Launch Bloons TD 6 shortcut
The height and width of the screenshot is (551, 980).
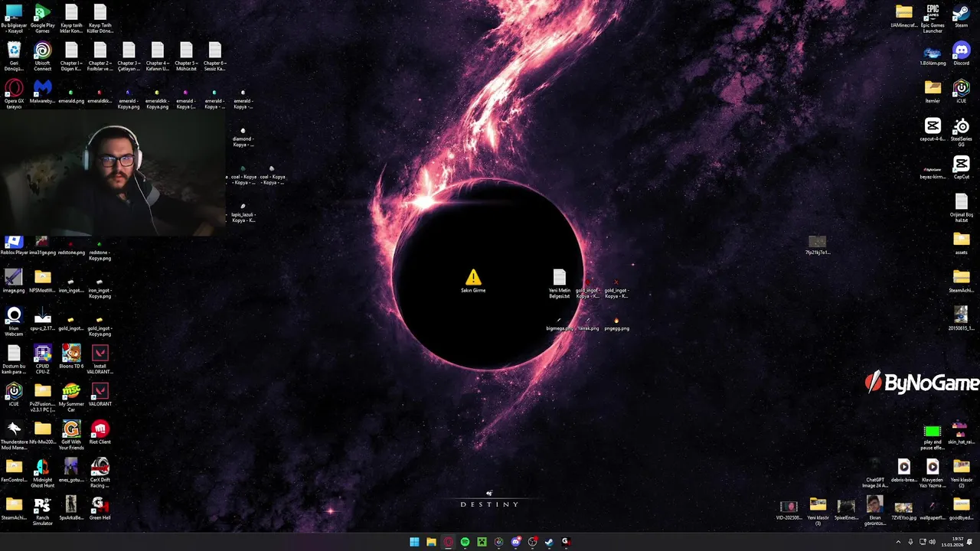pos(71,357)
